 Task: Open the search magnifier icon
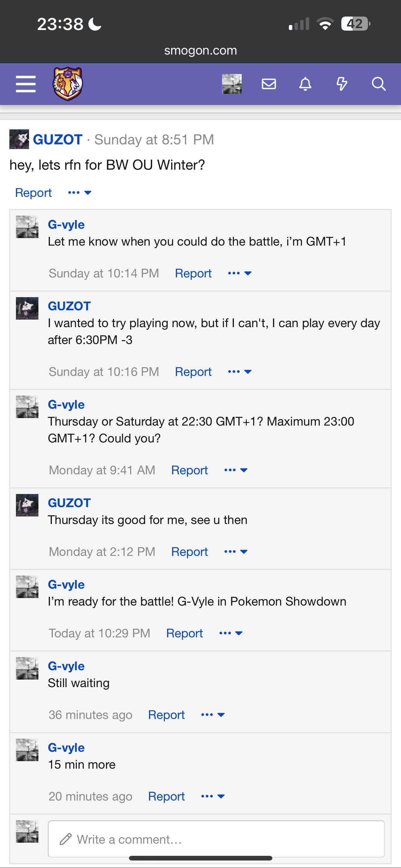(379, 84)
